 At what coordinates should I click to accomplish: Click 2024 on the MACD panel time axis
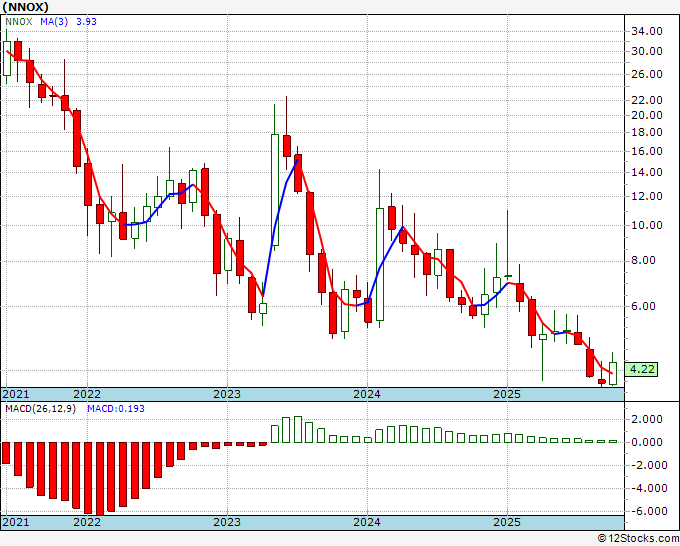click(x=367, y=522)
